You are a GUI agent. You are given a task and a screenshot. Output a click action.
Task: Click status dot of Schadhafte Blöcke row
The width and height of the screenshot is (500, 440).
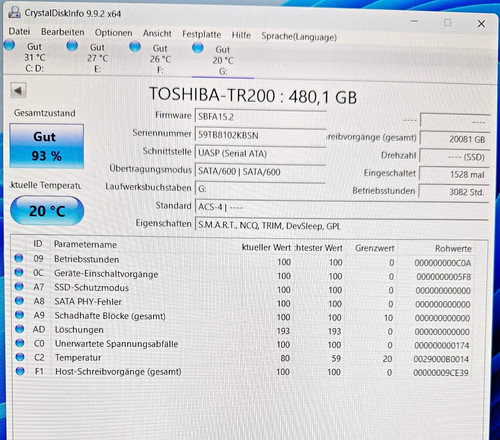tap(19, 314)
